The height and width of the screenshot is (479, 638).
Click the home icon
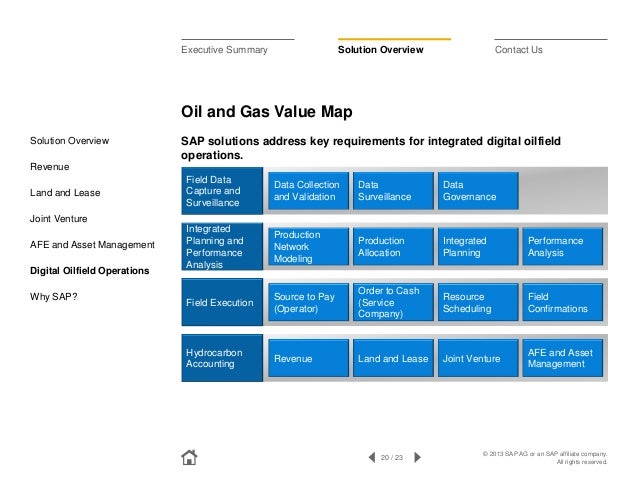(189, 457)
